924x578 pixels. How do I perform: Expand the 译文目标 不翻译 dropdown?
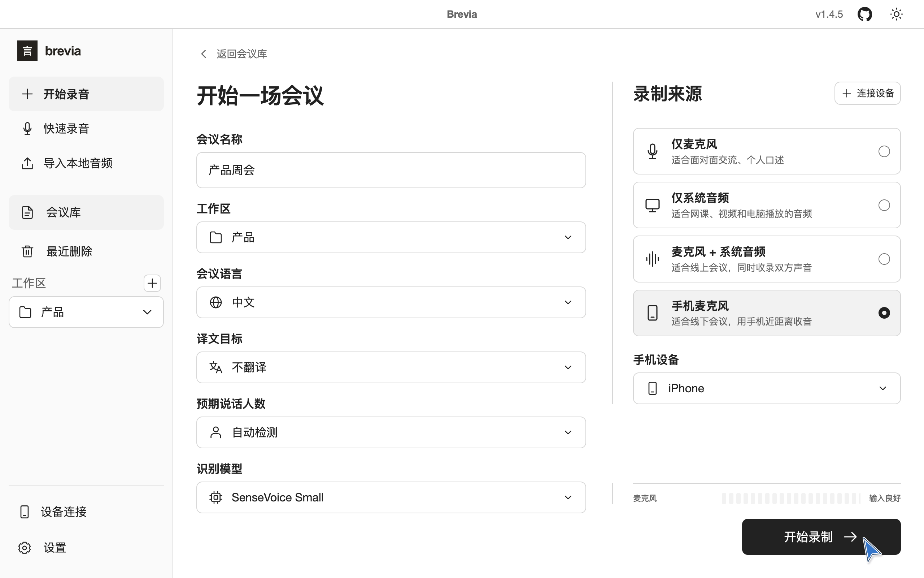(x=391, y=367)
